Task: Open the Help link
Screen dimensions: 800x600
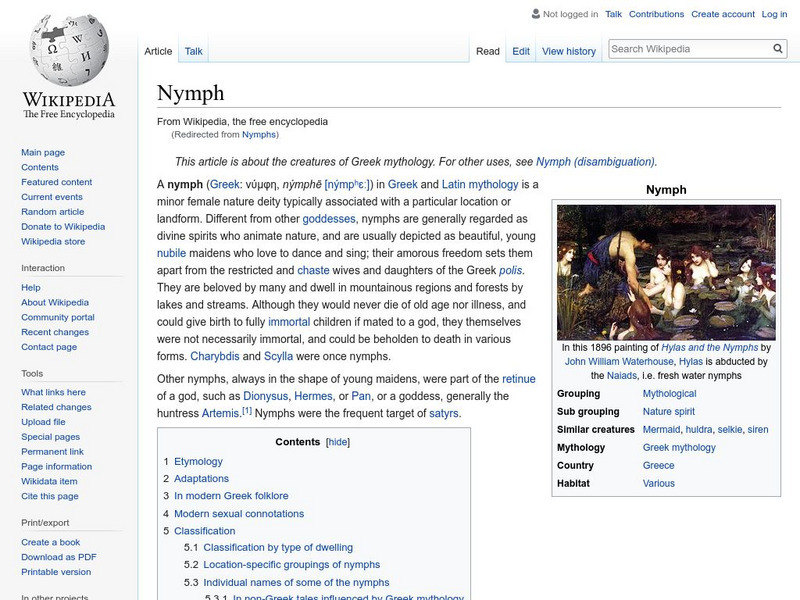Action: (x=31, y=287)
